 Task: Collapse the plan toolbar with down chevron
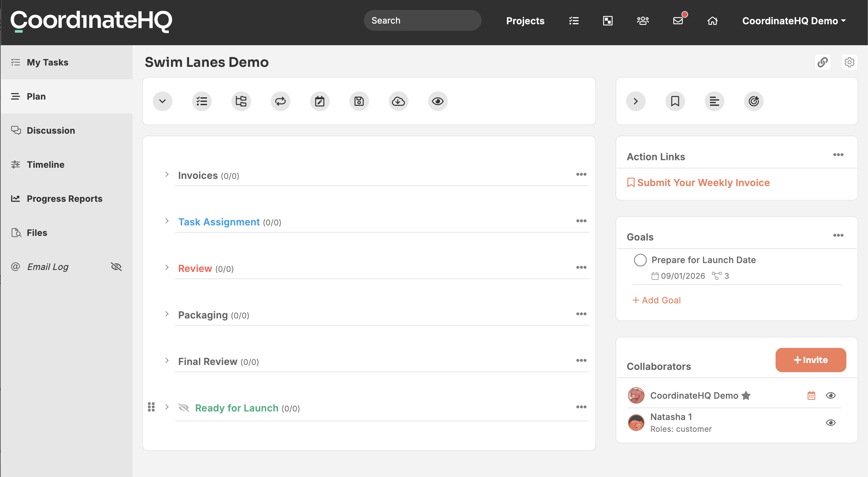[162, 101]
